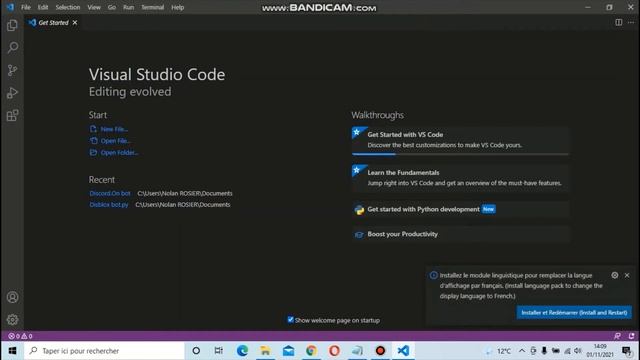The height and width of the screenshot is (360, 640).
Task: Click the New File link
Action: 114,129
